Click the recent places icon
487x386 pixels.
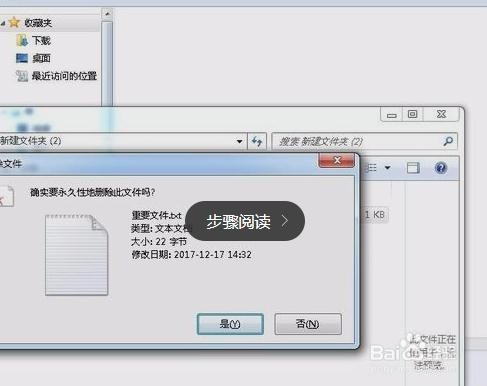tap(22, 76)
